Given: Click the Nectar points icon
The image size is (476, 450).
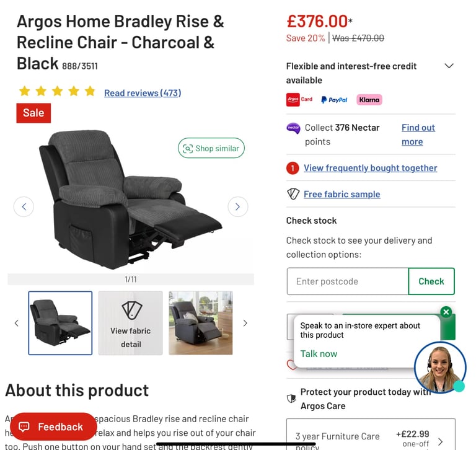Looking at the screenshot, I should tap(293, 128).
